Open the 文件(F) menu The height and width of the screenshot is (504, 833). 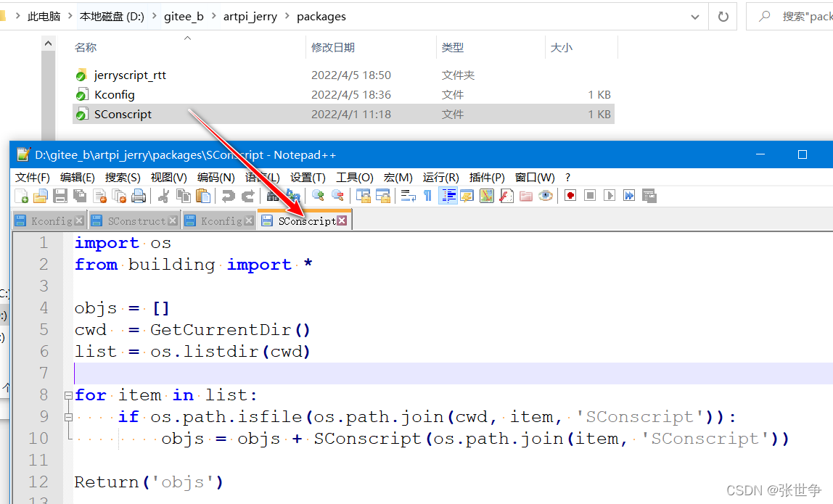33,178
